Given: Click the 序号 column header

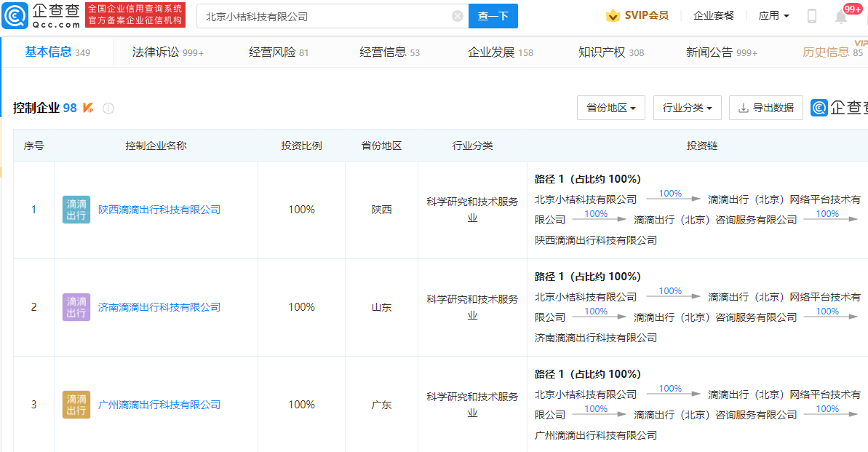Looking at the screenshot, I should click(33, 146).
